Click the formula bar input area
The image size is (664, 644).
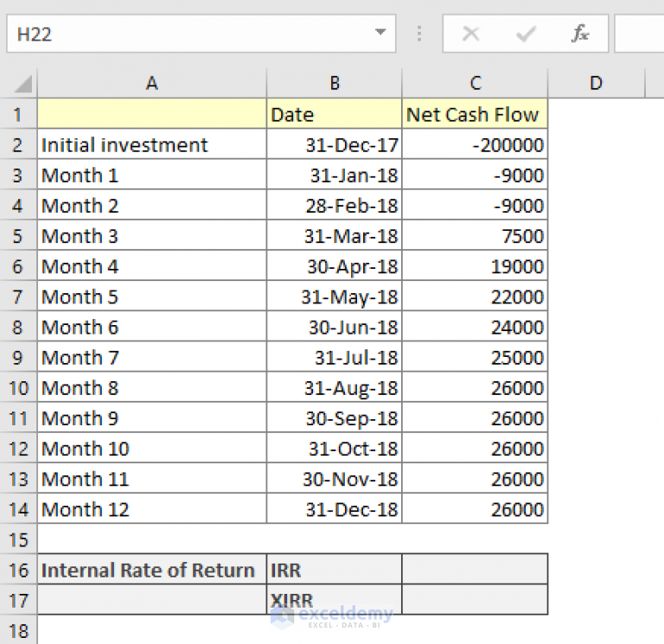(640, 34)
